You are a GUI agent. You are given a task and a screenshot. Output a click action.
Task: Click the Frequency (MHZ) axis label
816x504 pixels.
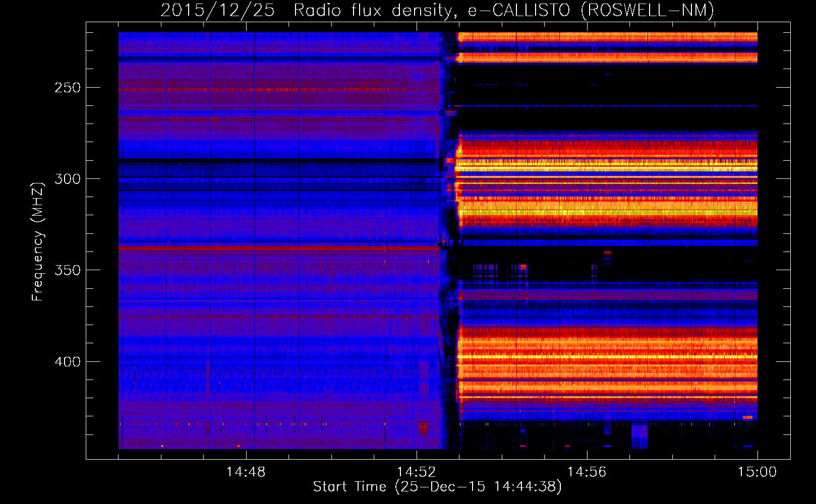(37, 241)
